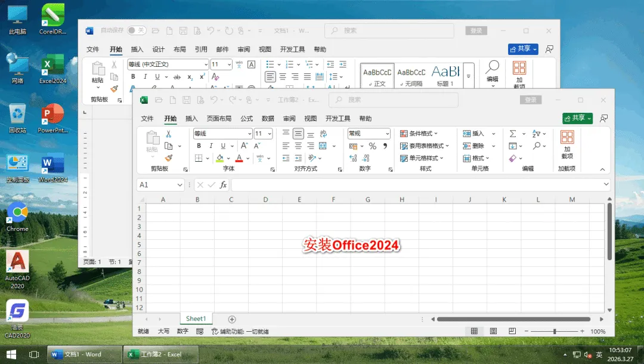The image size is (644, 364).
Task: Click the Sheet1 tab
Action: (196, 319)
